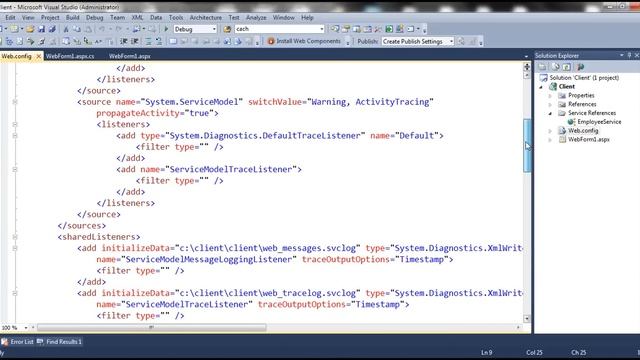The image size is (640, 360).
Task: Open the Debug configuration dropdown
Action: pyautogui.click(x=214, y=29)
